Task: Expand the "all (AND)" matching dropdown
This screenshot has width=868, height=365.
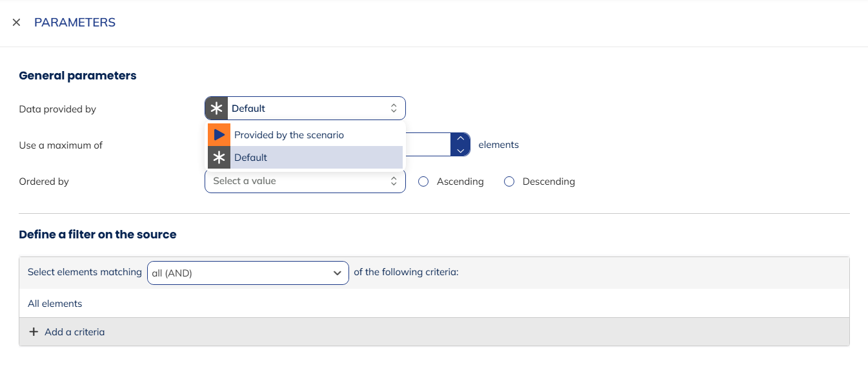Action: point(248,273)
